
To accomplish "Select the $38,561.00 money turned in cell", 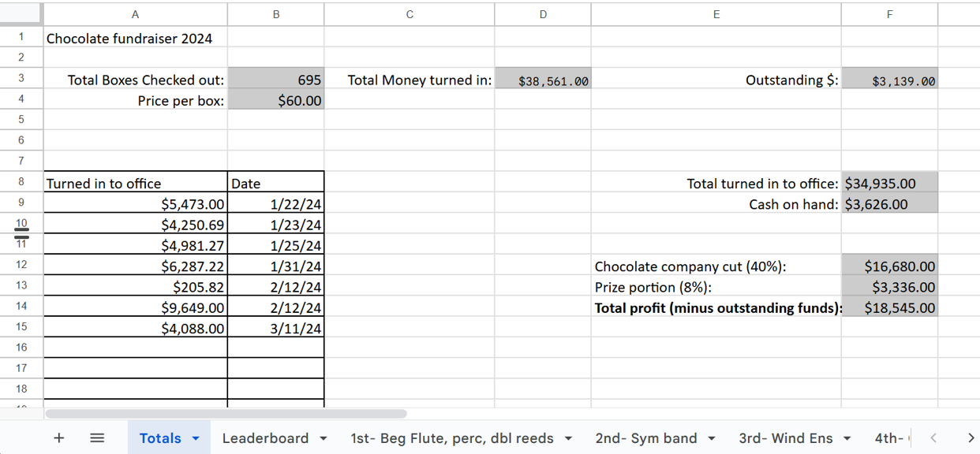I will (x=542, y=80).
